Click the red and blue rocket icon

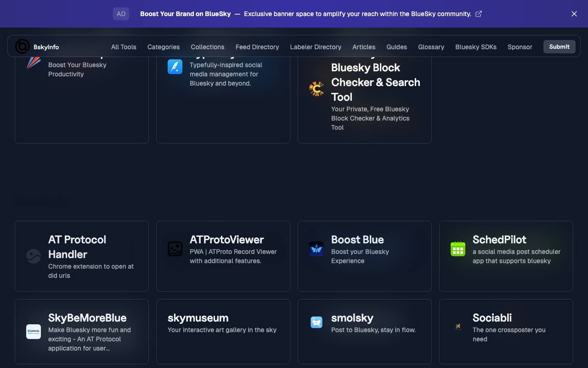[34, 62]
